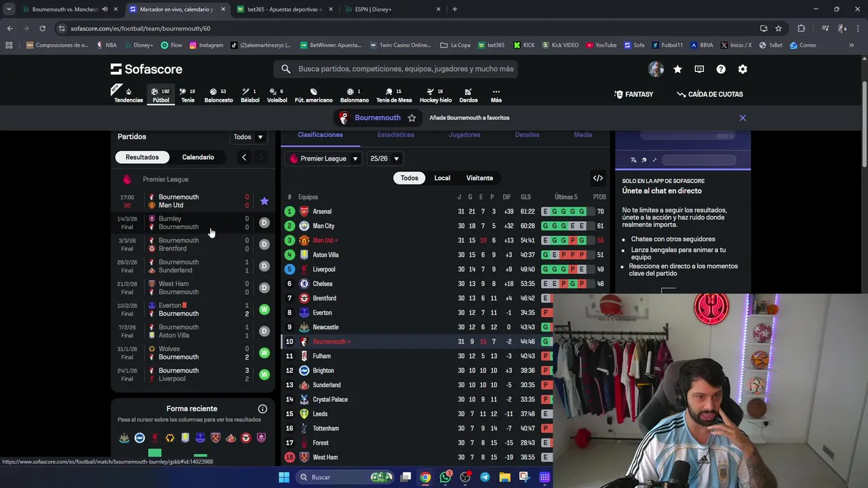Open CAÍDA DE CUOTAS link
868x488 pixels.
(x=710, y=94)
